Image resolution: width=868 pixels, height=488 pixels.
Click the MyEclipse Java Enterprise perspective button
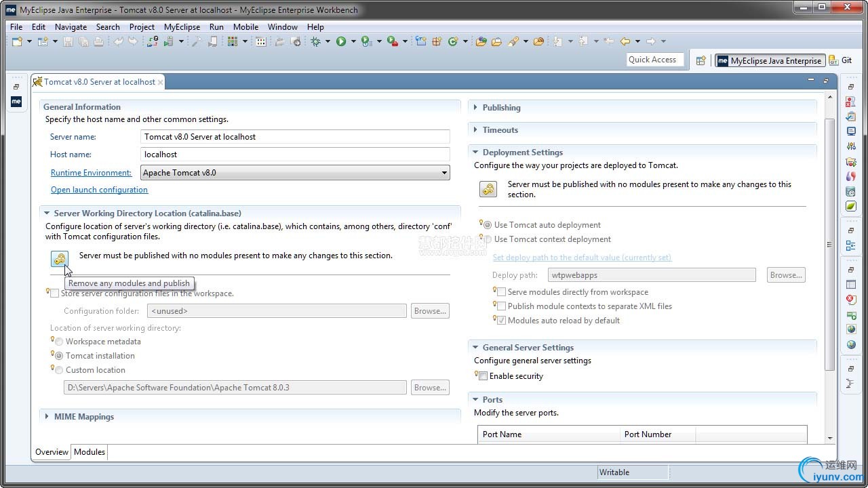pyautogui.click(x=770, y=60)
